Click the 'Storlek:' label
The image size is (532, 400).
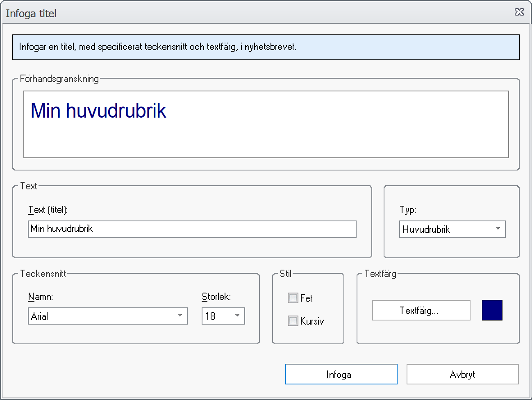click(216, 297)
